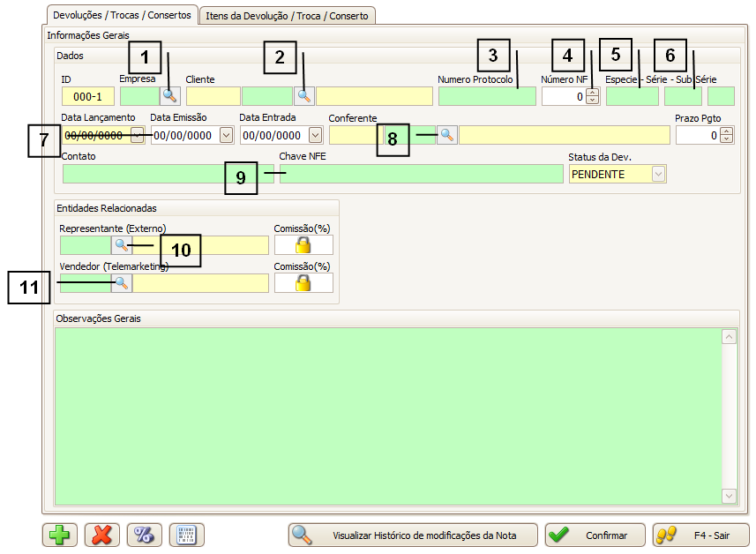Expand the Status da Dev. dropdown
This screenshot has width=756, height=554.
tap(658, 174)
